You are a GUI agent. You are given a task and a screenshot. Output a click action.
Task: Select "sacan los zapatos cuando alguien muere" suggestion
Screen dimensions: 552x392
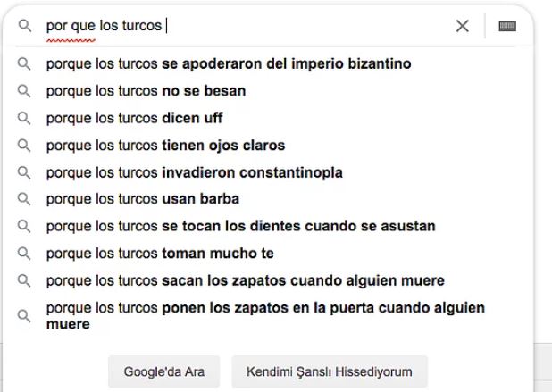pos(245,280)
